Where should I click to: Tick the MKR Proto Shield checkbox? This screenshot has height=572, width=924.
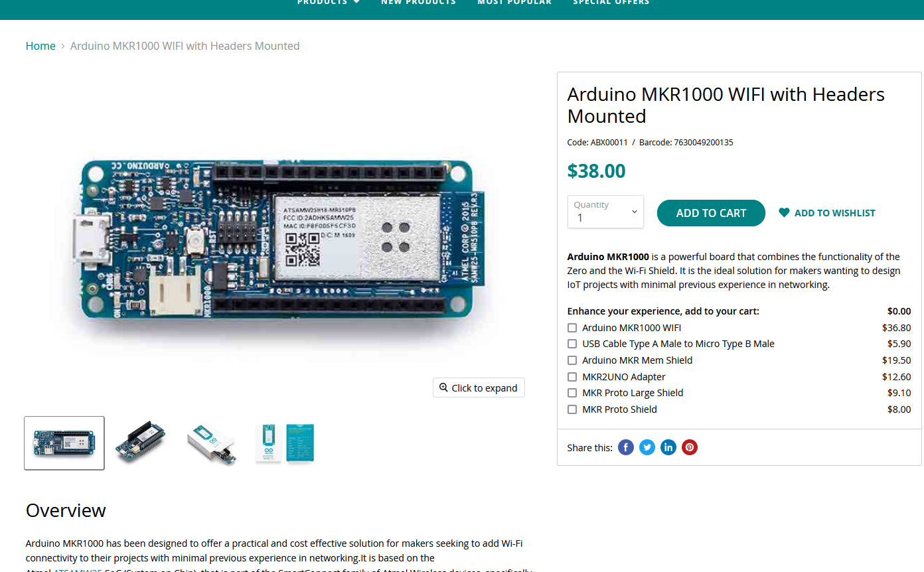tap(572, 409)
